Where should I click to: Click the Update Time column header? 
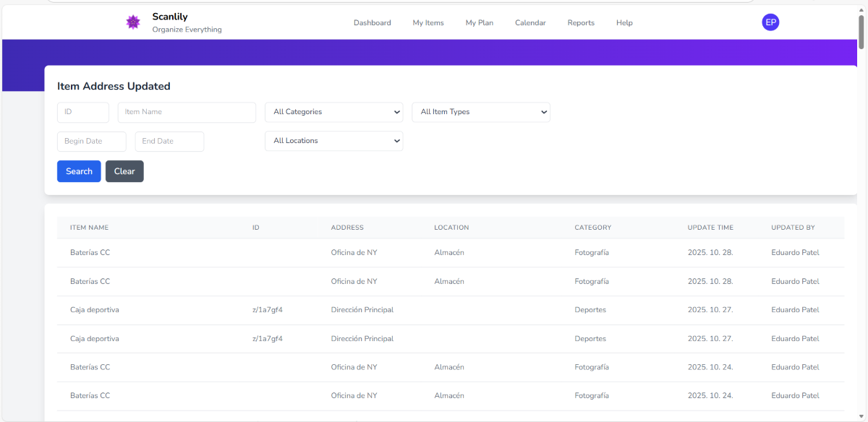pos(710,228)
